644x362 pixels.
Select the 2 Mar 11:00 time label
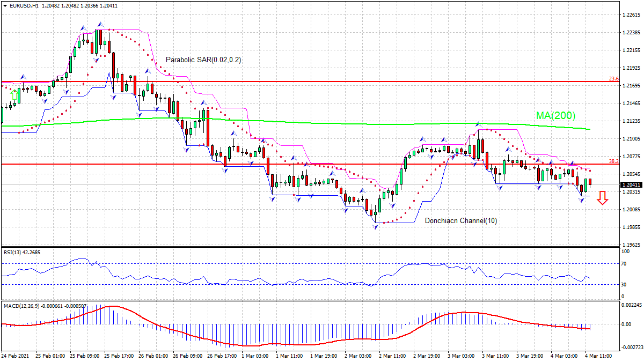coord(393,356)
